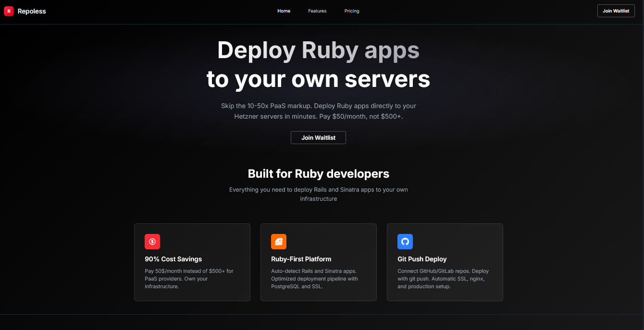Go to the Features nav item

317,11
